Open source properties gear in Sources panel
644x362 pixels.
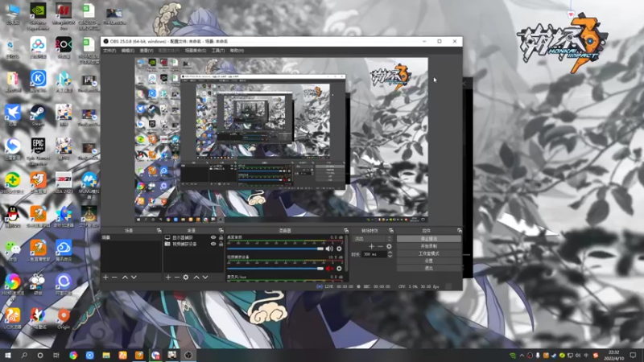(186, 278)
